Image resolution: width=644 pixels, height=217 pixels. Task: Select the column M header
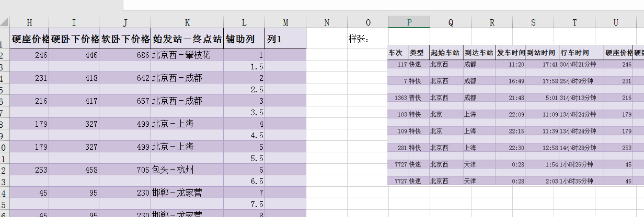[x=285, y=22]
